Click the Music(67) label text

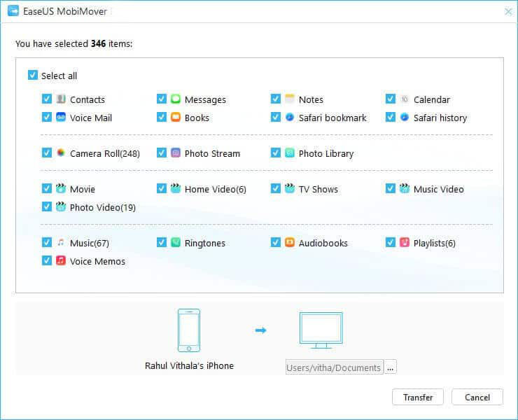click(x=89, y=244)
